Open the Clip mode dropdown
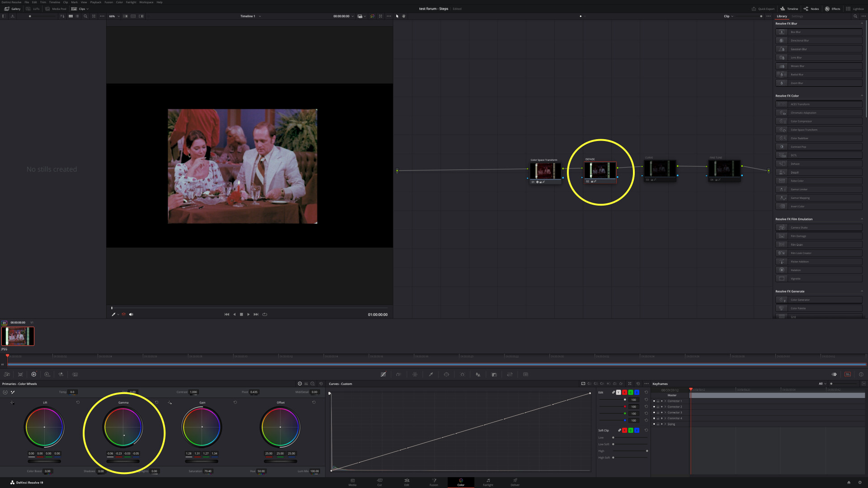Image resolution: width=868 pixels, height=488 pixels. tap(729, 16)
